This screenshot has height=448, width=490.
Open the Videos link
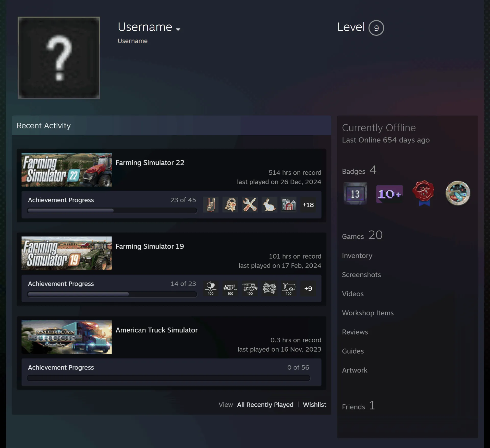[353, 294]
